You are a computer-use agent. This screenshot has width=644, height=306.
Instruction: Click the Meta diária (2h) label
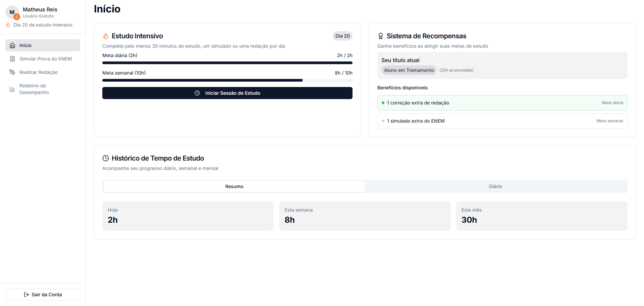tap(120, 55)
